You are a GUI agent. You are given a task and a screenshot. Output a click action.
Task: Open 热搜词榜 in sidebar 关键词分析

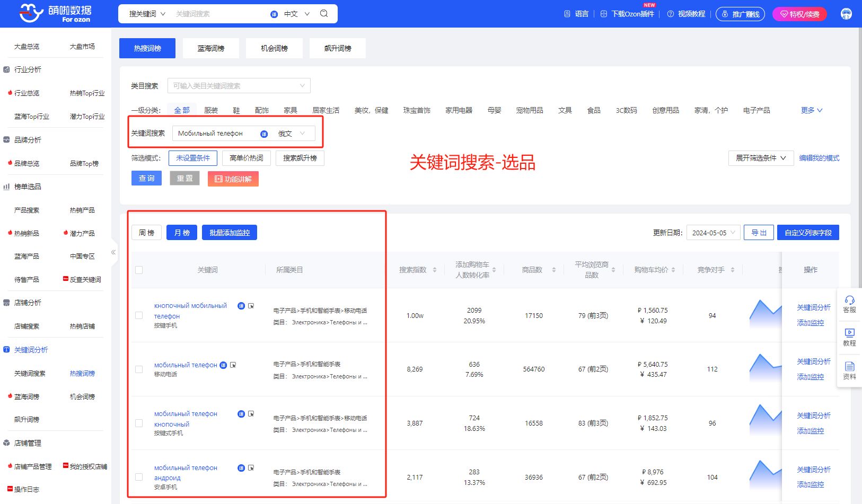[x=82, y=373]
